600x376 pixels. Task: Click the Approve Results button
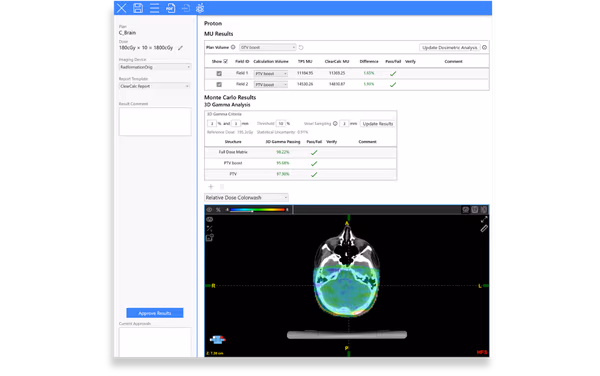[x=155, y=313]
